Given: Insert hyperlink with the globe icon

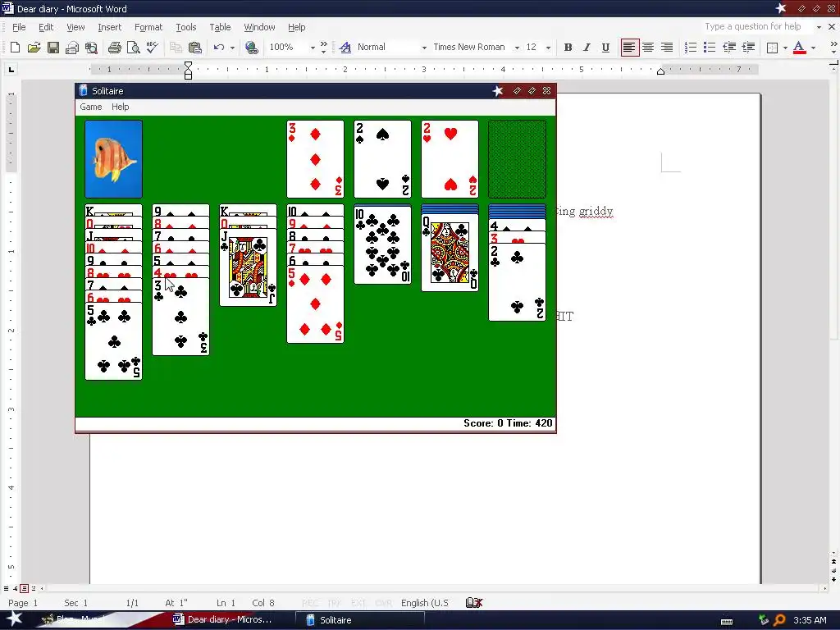Looking at the screenshot, I should click(x=251, y=47).
